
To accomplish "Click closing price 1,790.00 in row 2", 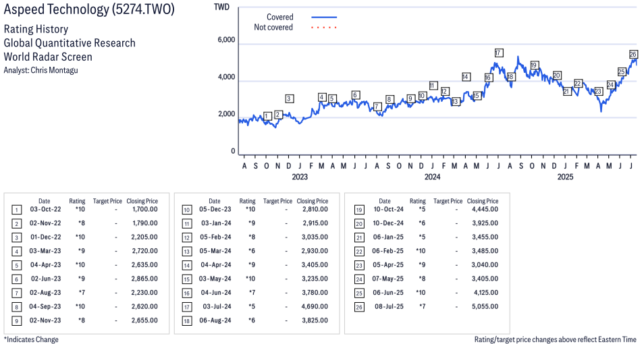I will pos(144,223).
